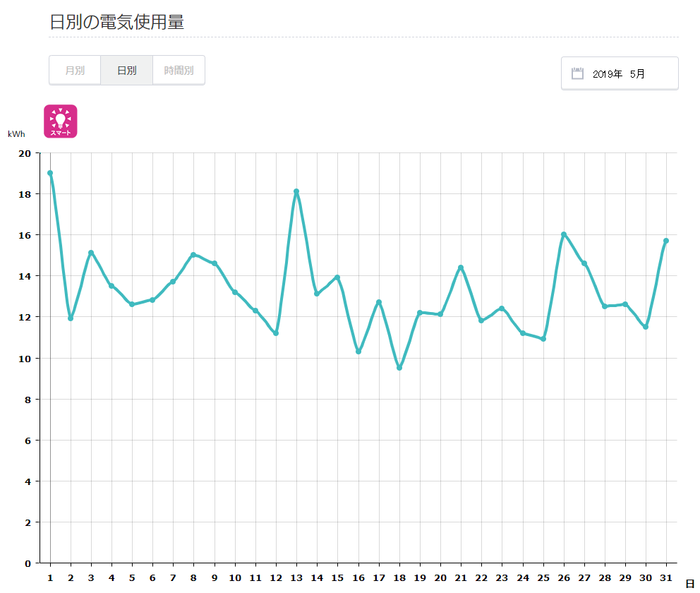
Task: Select the day 24 marker
Action: click(x=523, y=333)
